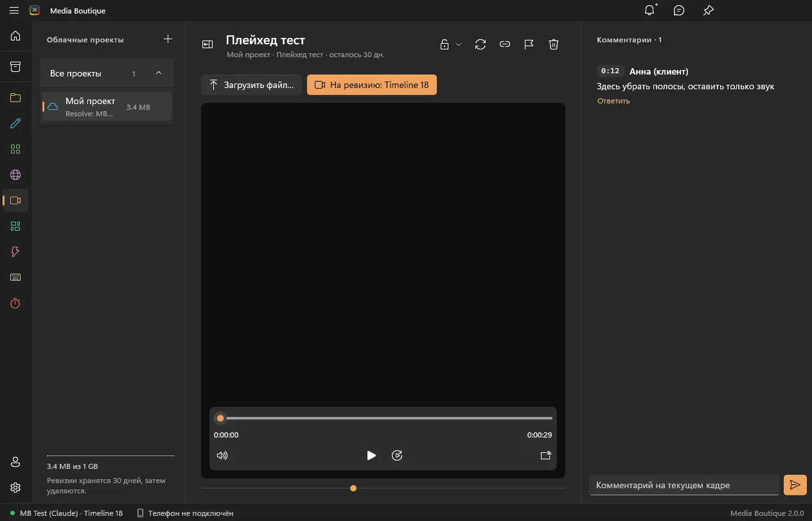Click the "Телефон не подключён" status entry
Image resolution: width=812 pixels, height=521 pixels.
185,513
